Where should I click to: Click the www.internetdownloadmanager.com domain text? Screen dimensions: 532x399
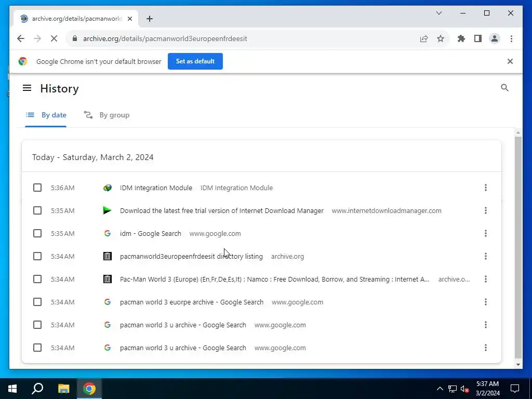(387, 210)
